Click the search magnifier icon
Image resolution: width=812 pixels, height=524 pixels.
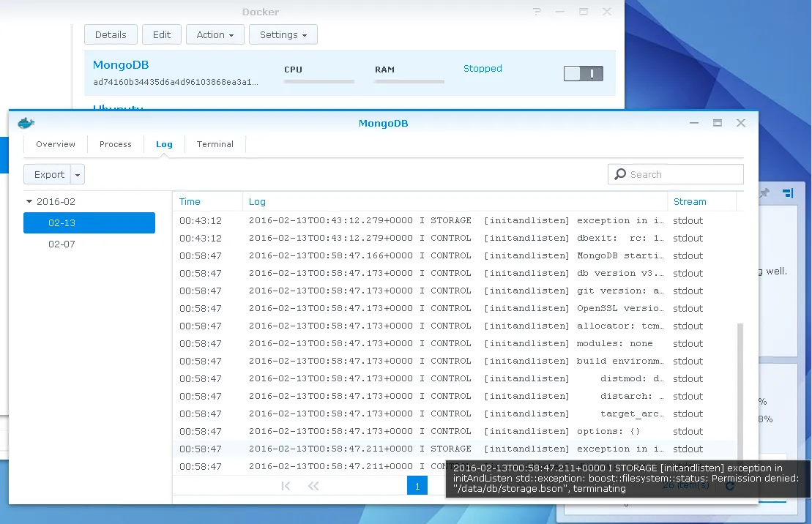coord(620,174)
